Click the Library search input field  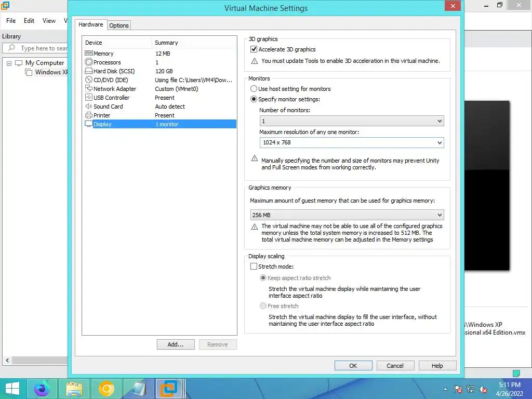[x=35, y=48]
